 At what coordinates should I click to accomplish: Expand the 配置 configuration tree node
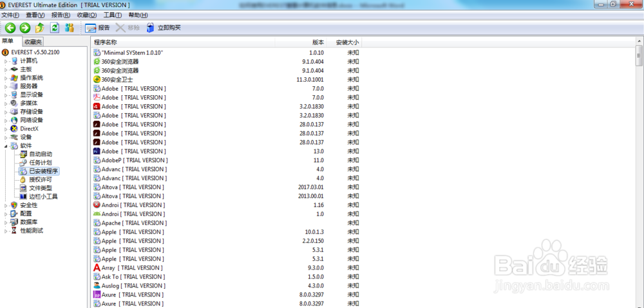pyautogui.click(x=6, y=213)
